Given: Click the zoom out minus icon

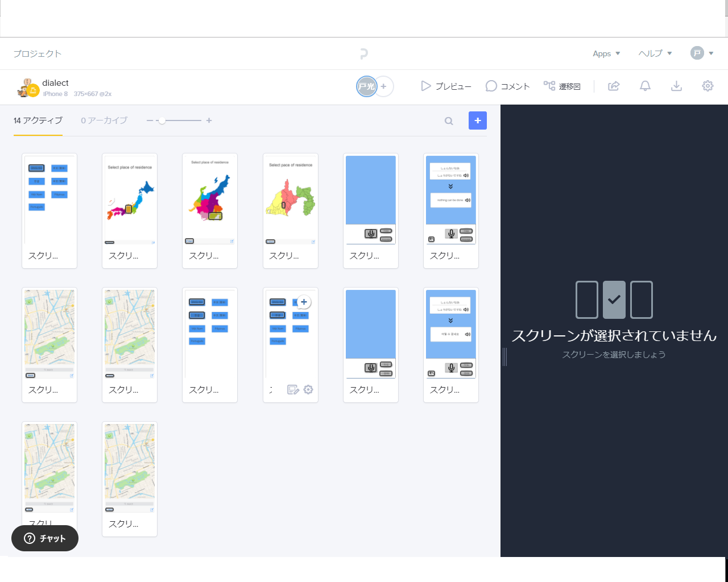Looking at the screenshot, I should tap(150, 120).
